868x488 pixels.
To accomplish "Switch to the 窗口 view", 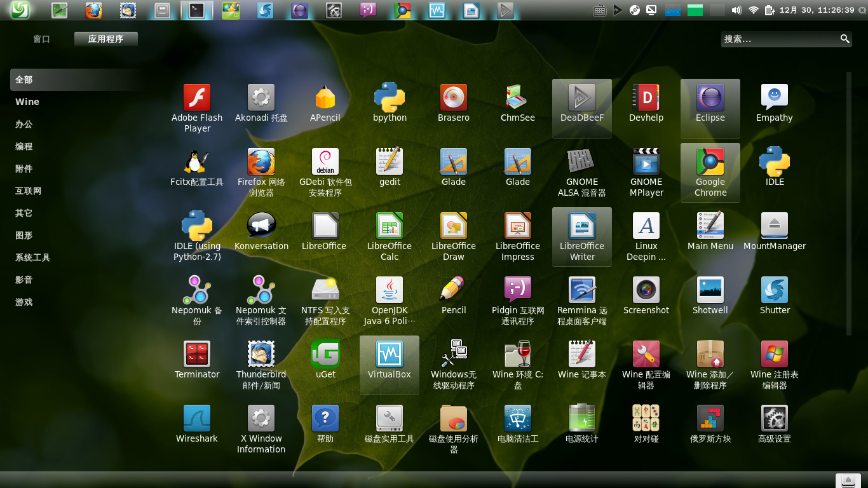I will pyautogui.click(x=42, y=39).
